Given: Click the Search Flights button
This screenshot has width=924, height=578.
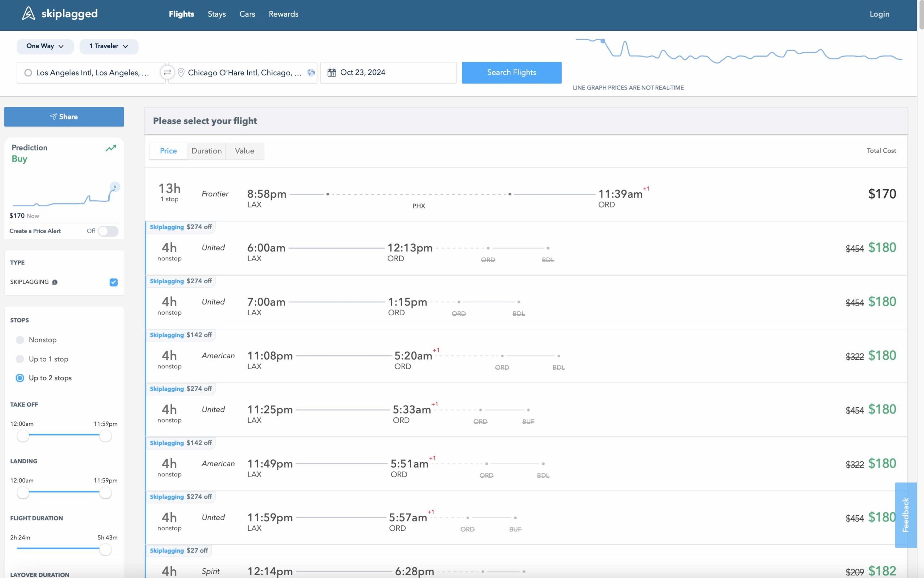Looking at the screenshot, I should [512, 73].
